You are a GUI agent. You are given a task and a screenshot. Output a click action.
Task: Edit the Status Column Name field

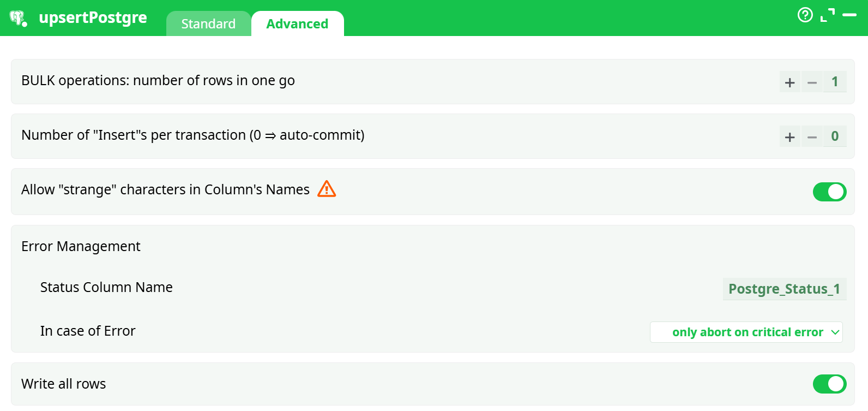click(784, 289)
